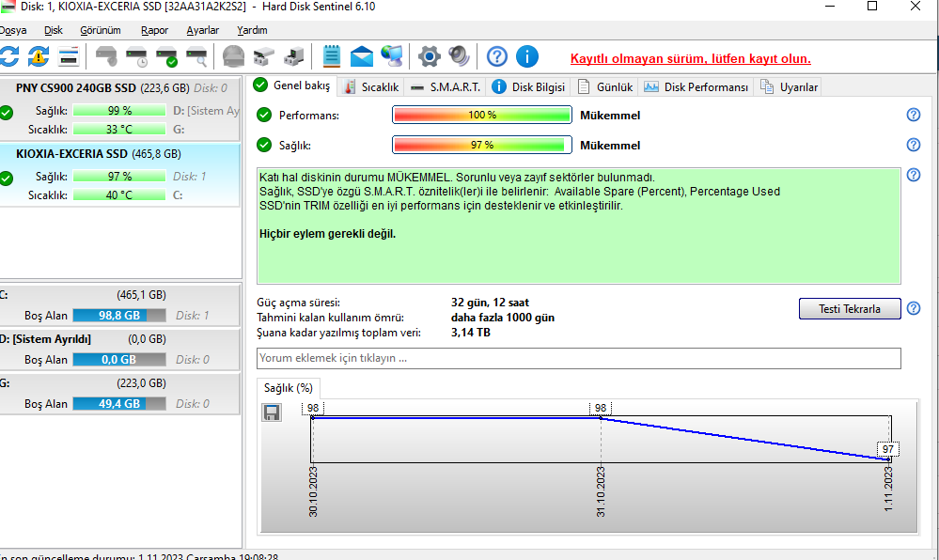The height and width of the screenshot is (560, 939).
Task: Open the Yardım menu
Action: 252,30
